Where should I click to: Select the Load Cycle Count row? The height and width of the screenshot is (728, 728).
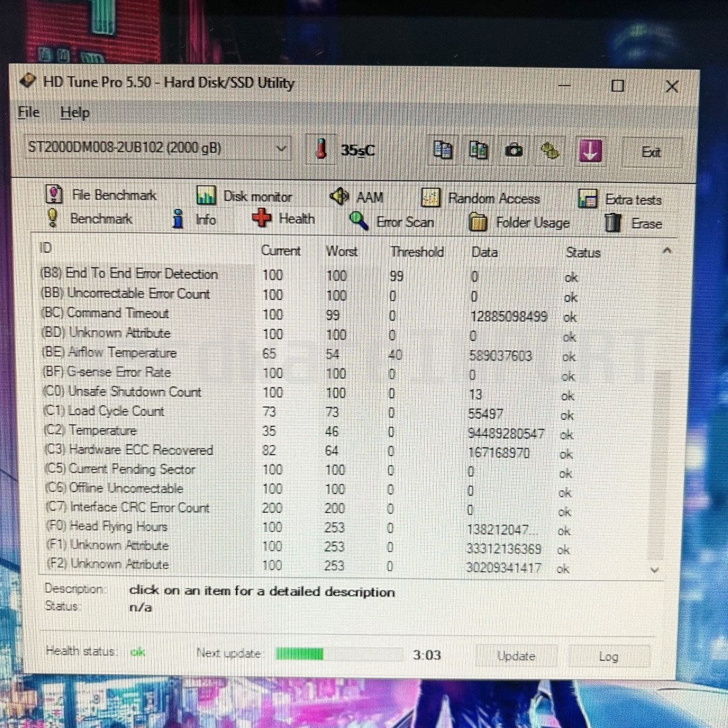[x=308, y=413]
